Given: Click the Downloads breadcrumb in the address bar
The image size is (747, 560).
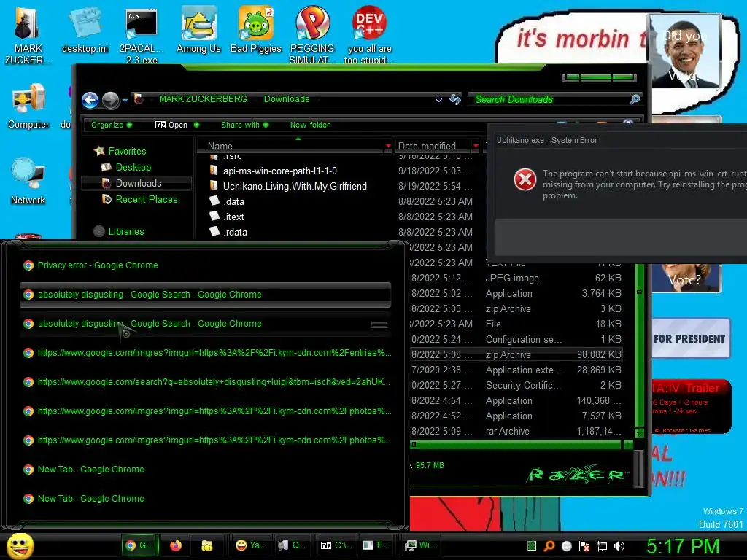Looking at the screenshot, I should click(287, 99).
